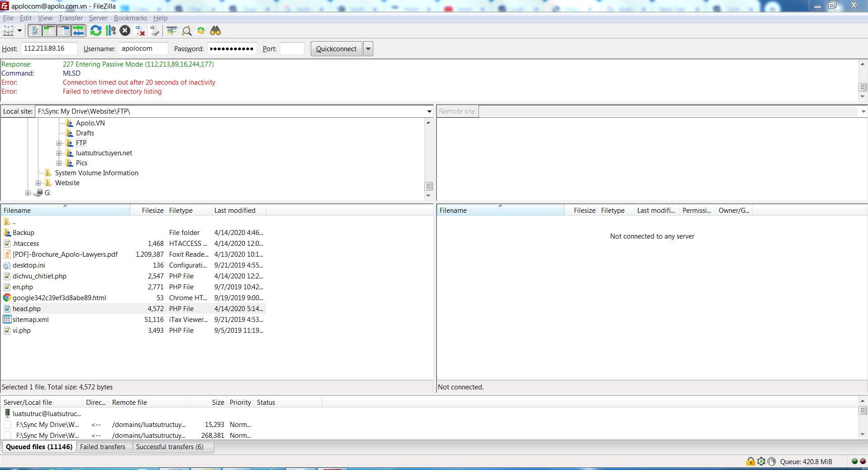Click the Port input field
Screen dimensions: 868x470
(x=292, y=48)
